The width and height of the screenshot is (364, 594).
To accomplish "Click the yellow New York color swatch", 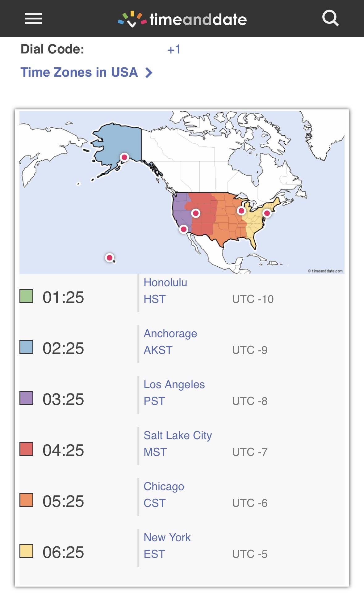I will 27,551.
